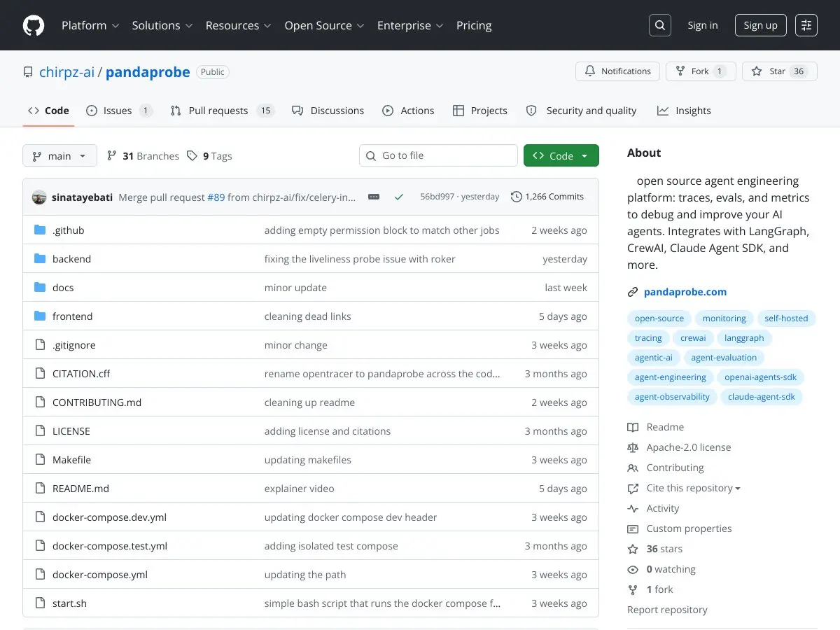Open the Actions tab
The image size is (840, 630).
408,111
